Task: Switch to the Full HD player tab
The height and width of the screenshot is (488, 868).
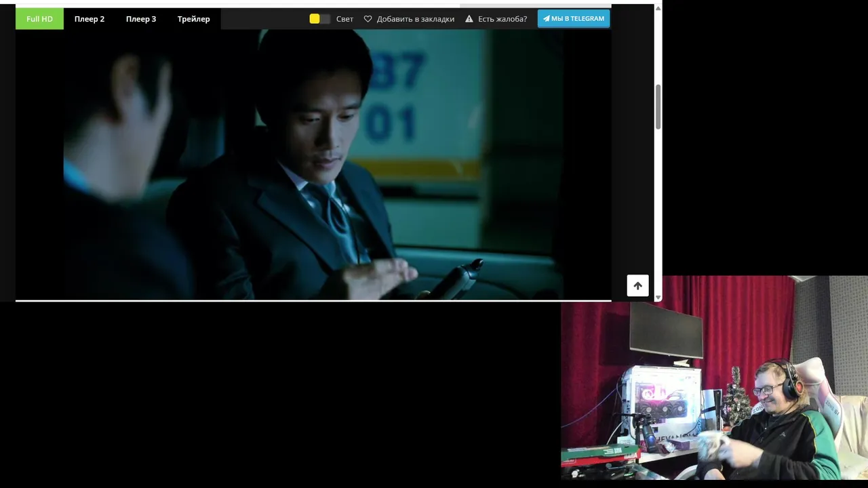Action: click(39, 19)
